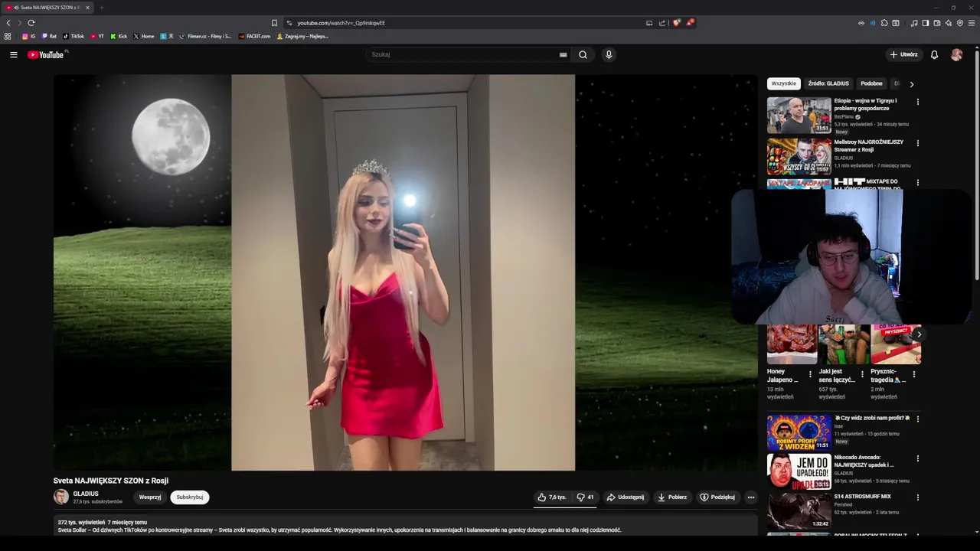
Task: Open the FACEIT.com bookmark
Action: [x=254, y=36]
